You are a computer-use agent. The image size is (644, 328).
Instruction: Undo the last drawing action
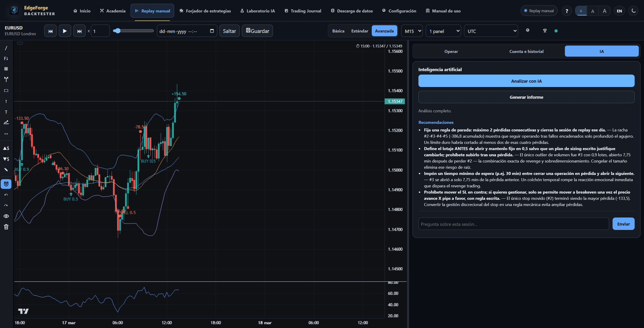coord(6,195)
